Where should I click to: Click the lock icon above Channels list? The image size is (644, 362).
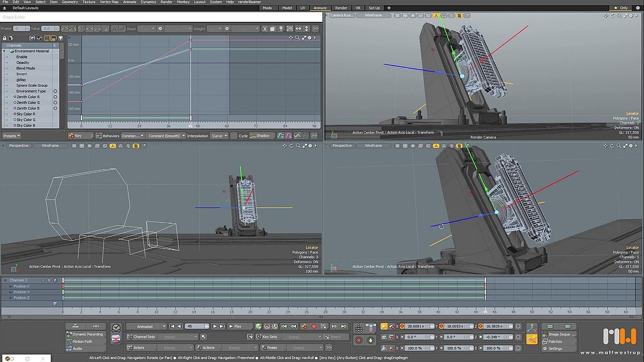click(5, 38)
